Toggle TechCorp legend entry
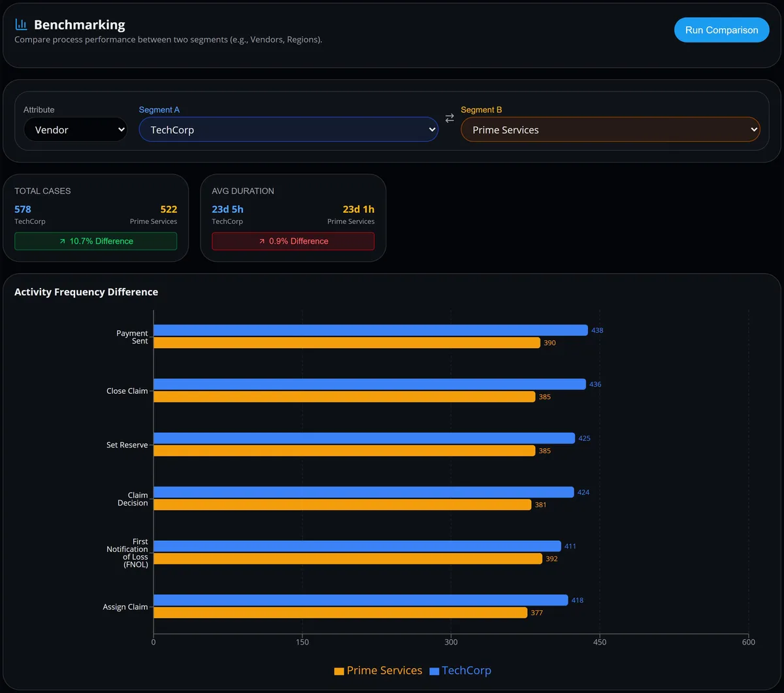 460,671
